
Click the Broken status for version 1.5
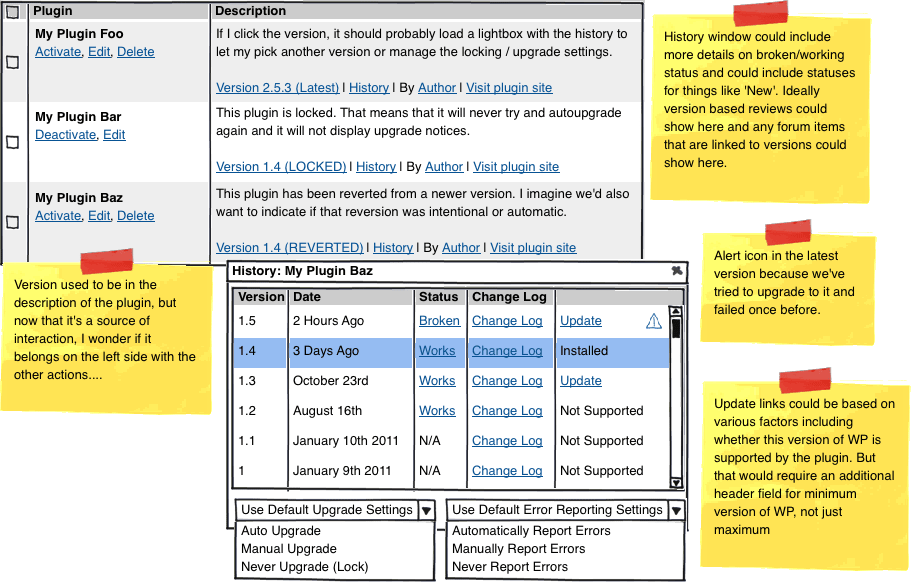point(439,321)
